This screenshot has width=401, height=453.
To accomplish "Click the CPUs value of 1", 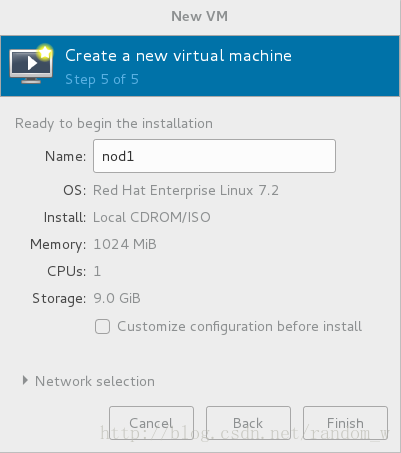I will click(97, 271).
